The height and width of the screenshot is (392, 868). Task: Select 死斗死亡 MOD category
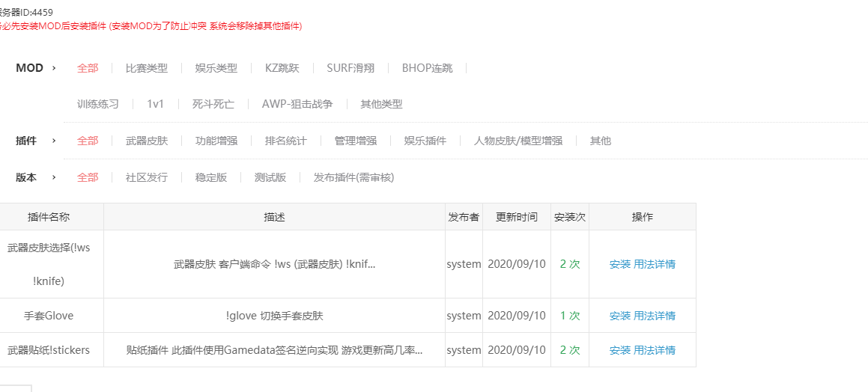point(213,104)
